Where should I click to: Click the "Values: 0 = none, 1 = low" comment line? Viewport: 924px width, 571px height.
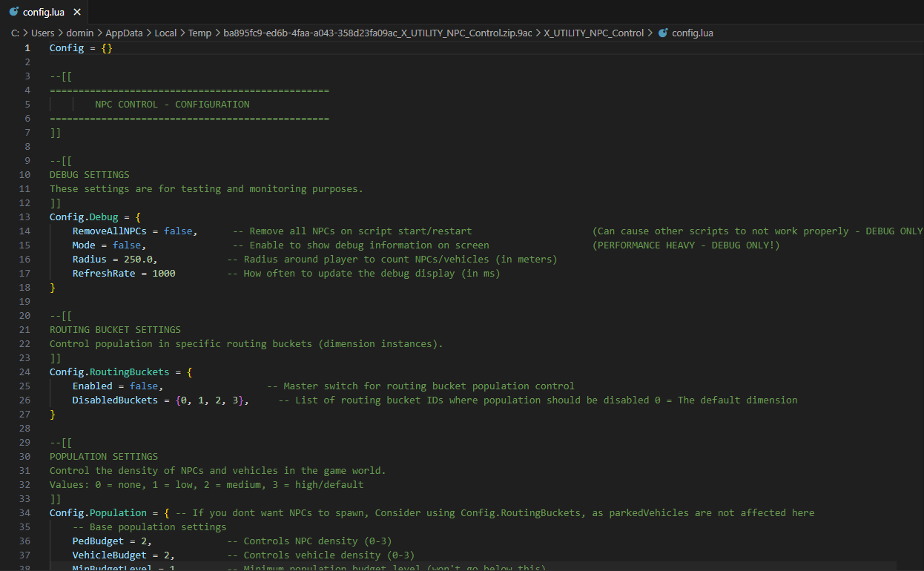207,485
